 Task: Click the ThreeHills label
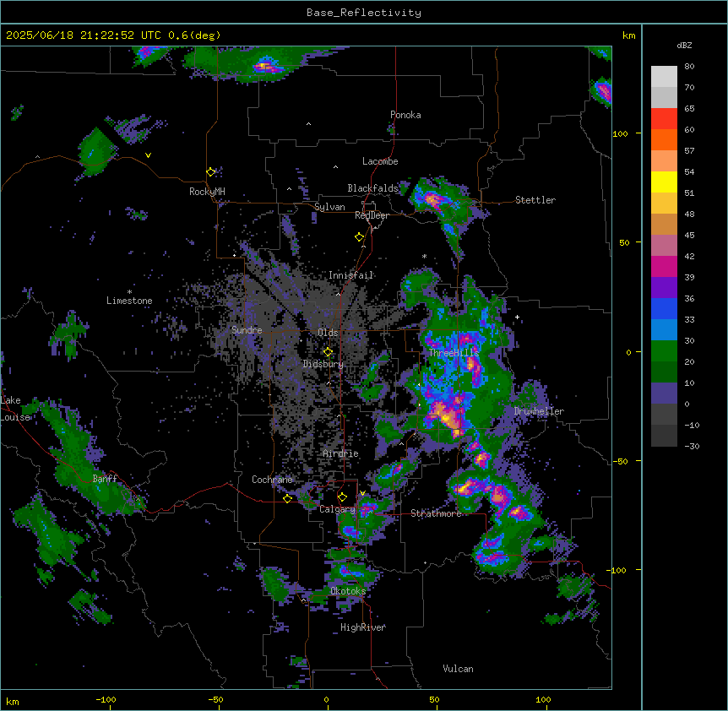click(x=454, y=353)
